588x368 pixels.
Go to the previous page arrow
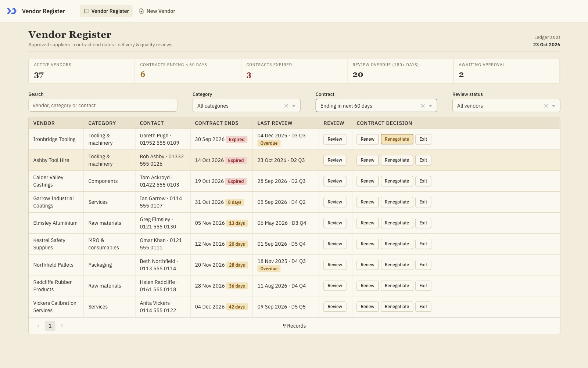click(x=39, y=326)
